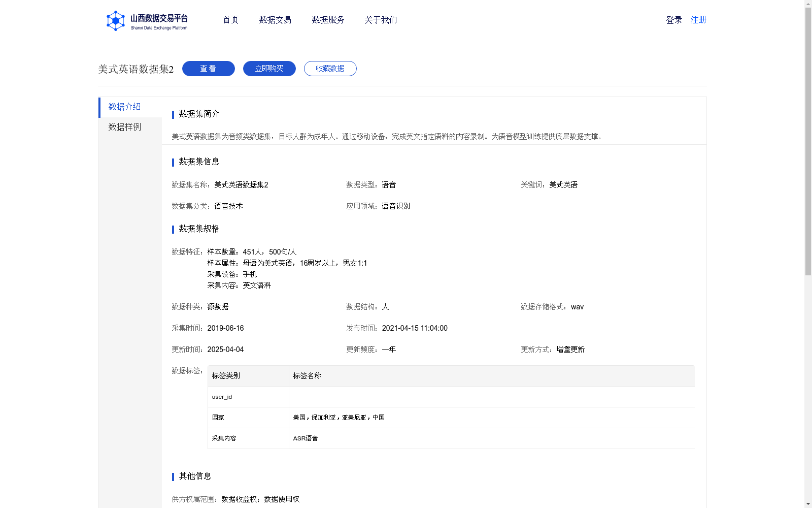Viewport: 812px width, 508px height.
Task: Click the scrollbar up arrow
Action: tap(808, 4)
